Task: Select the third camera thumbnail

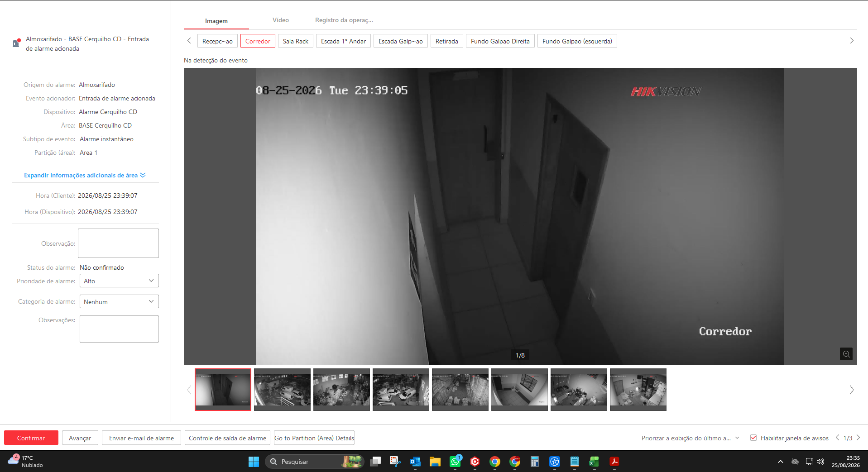Action: 341,390
